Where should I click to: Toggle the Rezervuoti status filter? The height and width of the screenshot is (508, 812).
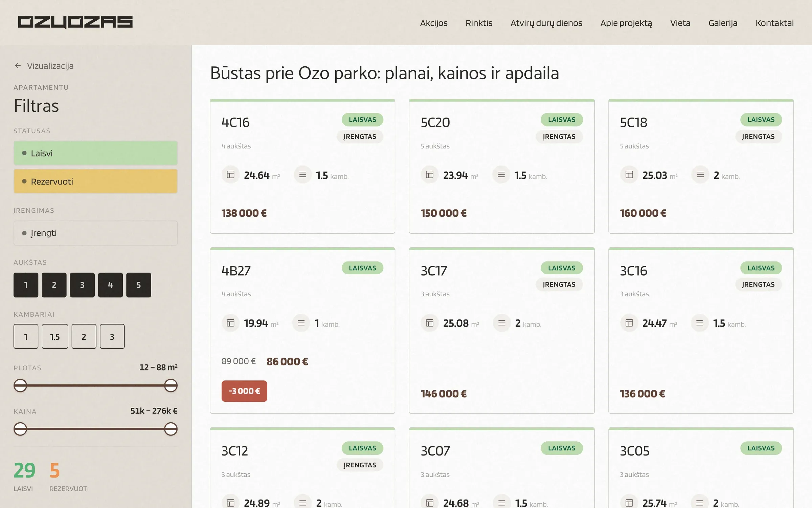[x=95, y=181]
